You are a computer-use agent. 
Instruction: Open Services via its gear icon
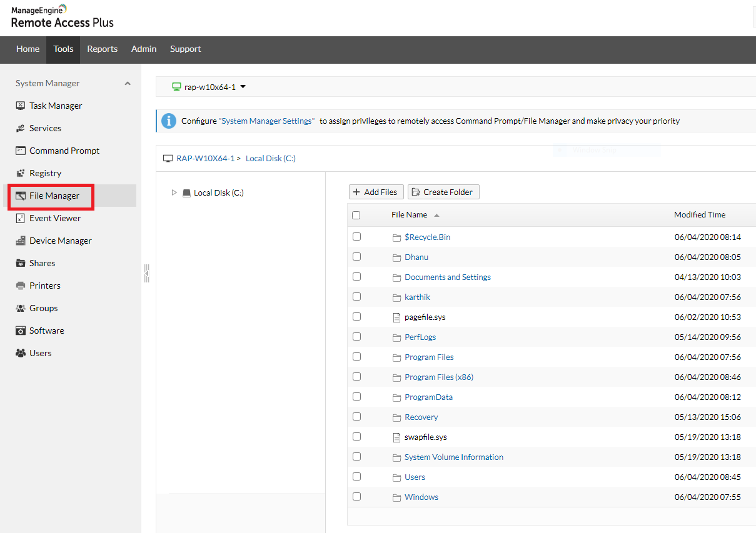[x=20, y=128]
